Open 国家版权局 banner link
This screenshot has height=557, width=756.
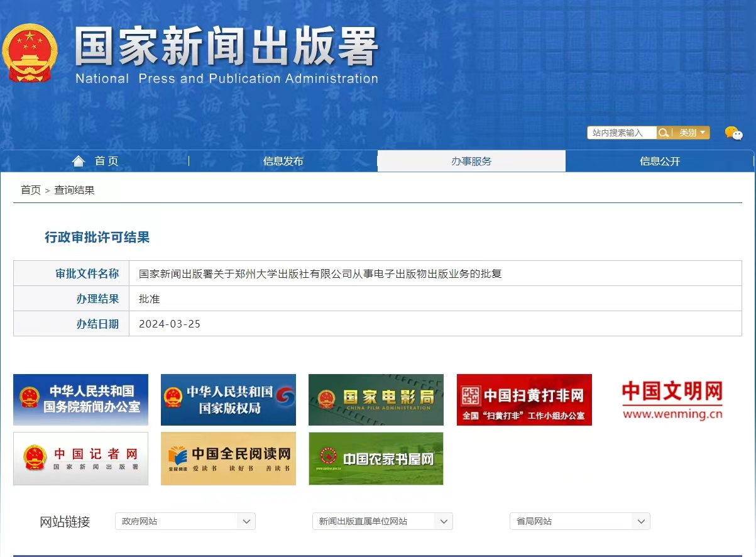(228, 400)
